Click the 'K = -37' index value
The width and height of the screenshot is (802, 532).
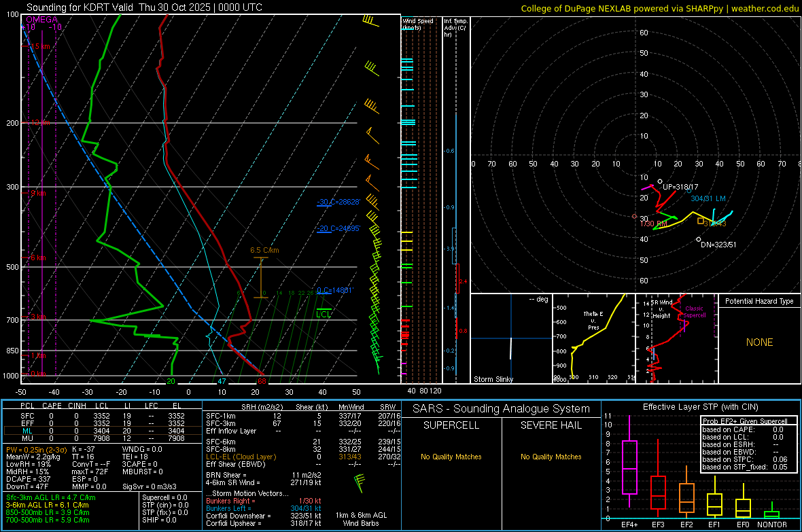pyautogui.click(x=84, y=450)
